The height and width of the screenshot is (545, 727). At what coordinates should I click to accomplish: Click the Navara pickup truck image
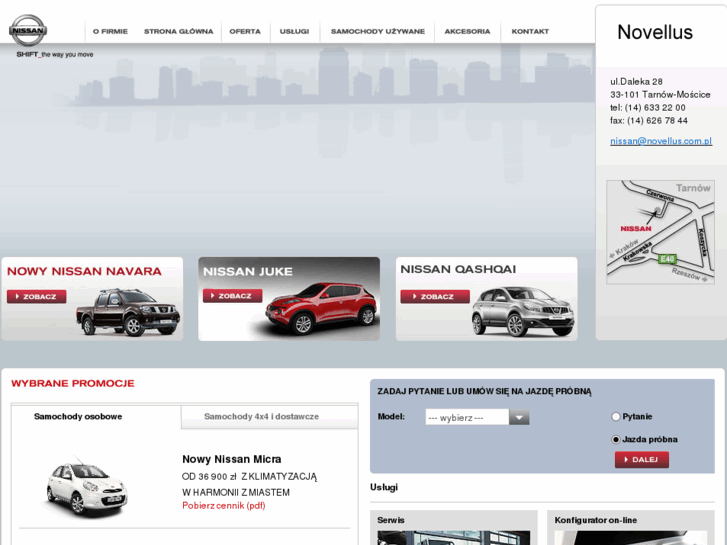click(128, 312)
